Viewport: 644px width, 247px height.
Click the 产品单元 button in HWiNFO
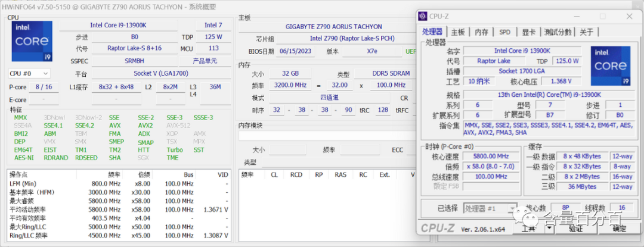[x=205, y=61]
